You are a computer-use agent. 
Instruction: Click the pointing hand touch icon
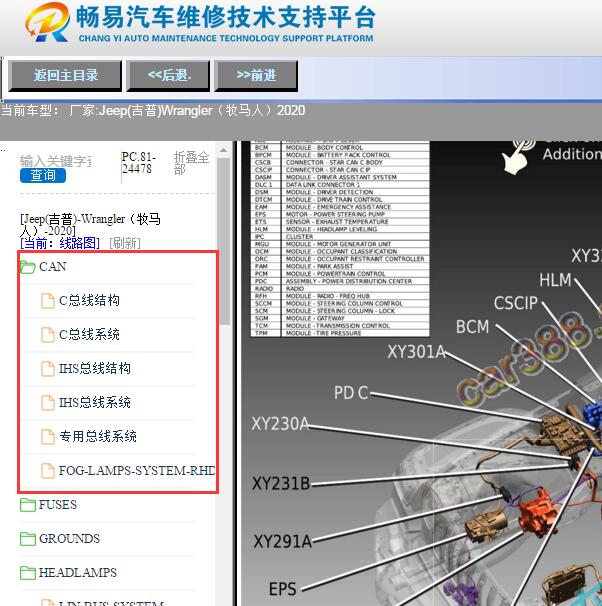click(x=517, y=157)
